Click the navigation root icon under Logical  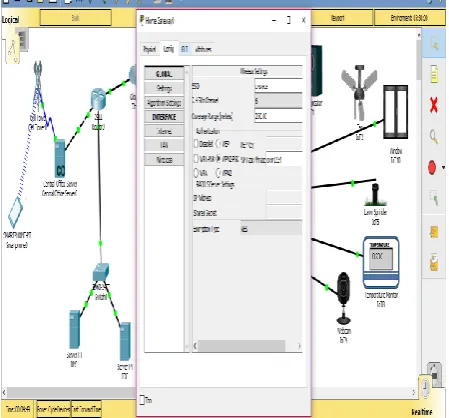(13, 51)
